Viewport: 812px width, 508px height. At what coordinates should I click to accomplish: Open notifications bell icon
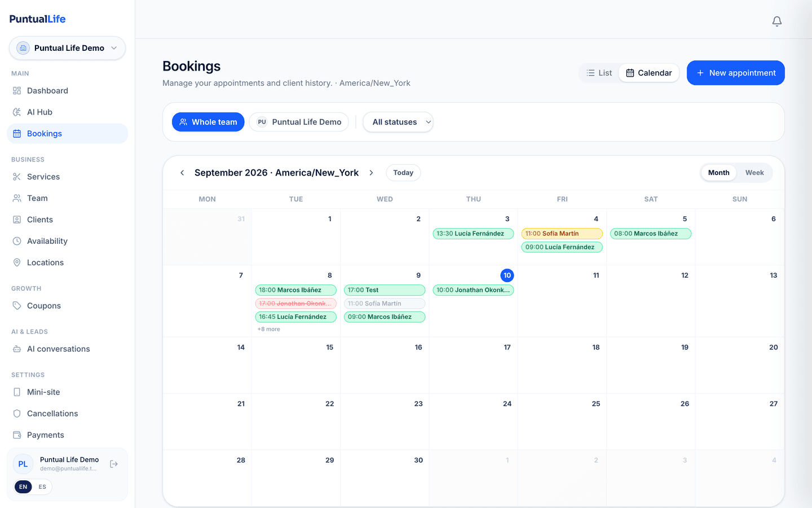[777, 21]
